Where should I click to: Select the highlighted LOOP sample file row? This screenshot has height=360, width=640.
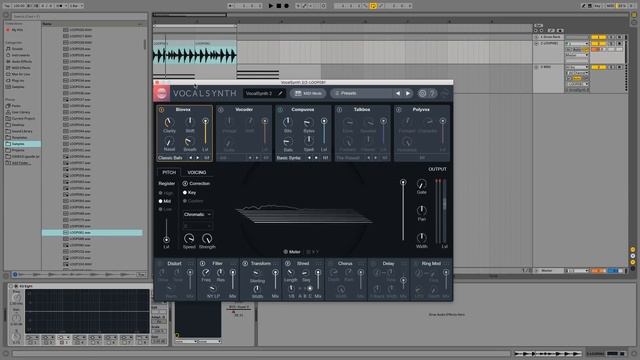(x=92, y=233)
